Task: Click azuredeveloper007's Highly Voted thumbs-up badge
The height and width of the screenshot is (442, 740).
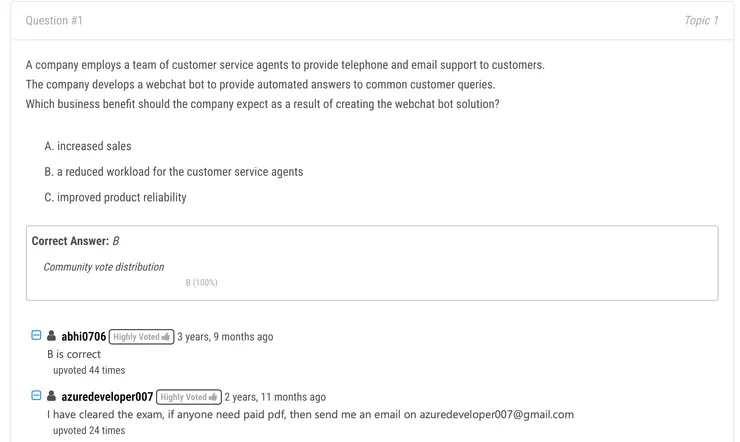Action: pyautogui.click(x=188, y=397)
